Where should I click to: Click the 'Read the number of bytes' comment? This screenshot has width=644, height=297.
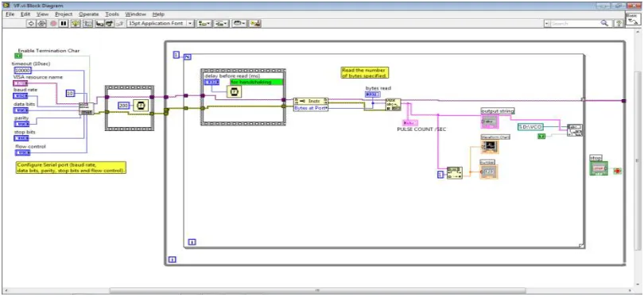[x=365, y=73]
